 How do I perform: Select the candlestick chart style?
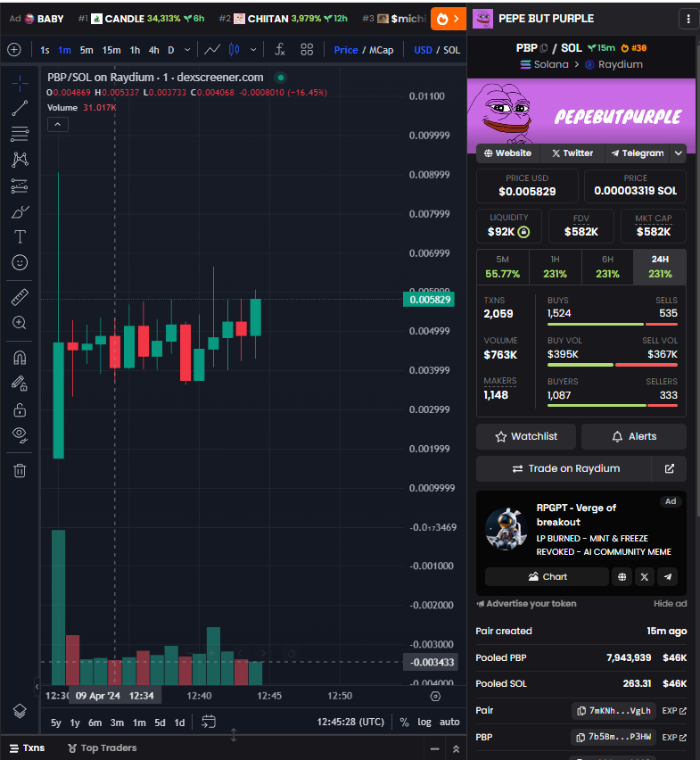tap(235, 49)
